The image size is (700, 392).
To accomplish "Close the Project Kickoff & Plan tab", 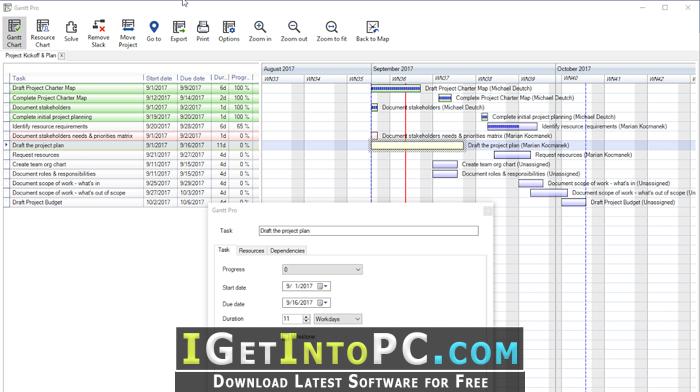I will 62,55.
